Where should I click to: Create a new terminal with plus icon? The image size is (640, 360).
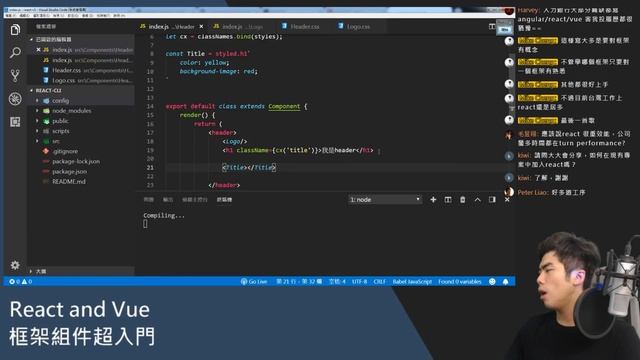(x=433, y=200)
